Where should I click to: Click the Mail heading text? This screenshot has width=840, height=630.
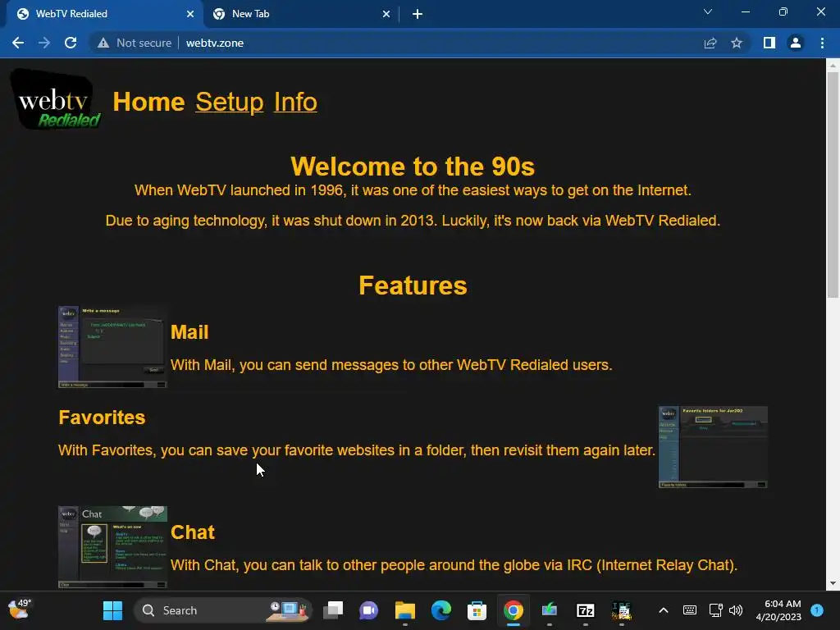189,332
